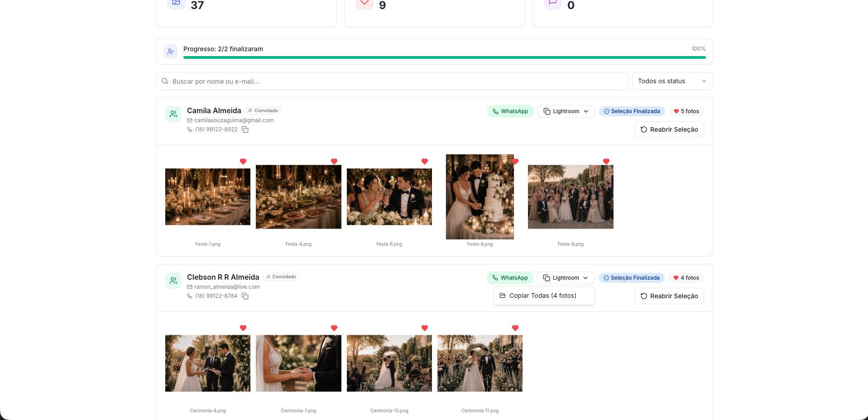
Task: Unfavorite the Cerimonia-7.png heart
Action: click(334, 328)
